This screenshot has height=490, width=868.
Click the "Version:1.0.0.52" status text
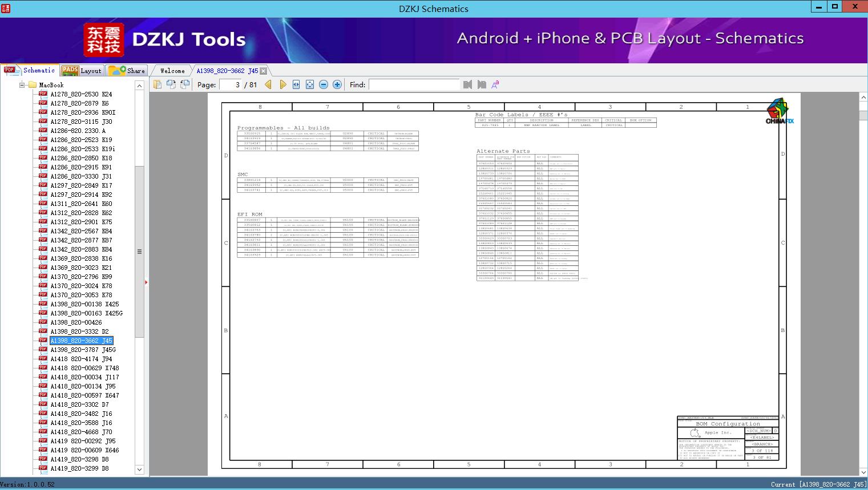tap(28, 484)
